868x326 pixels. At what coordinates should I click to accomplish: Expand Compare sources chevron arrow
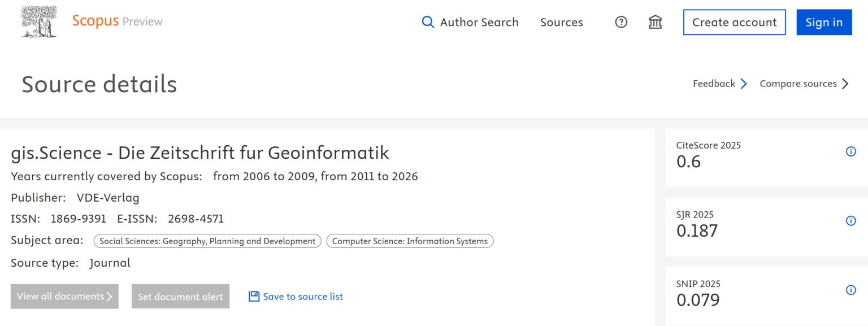[x=845, y=84]
